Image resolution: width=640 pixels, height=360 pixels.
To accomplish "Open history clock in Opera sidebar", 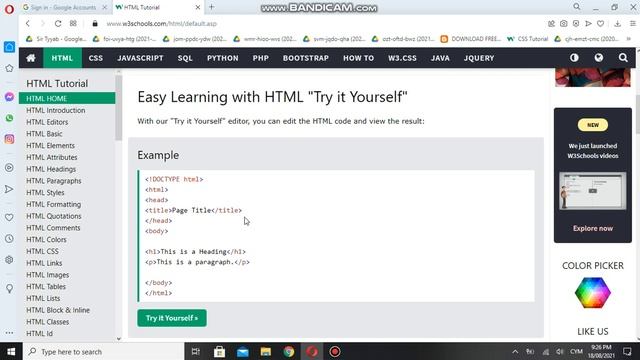I will pos(9,239).
